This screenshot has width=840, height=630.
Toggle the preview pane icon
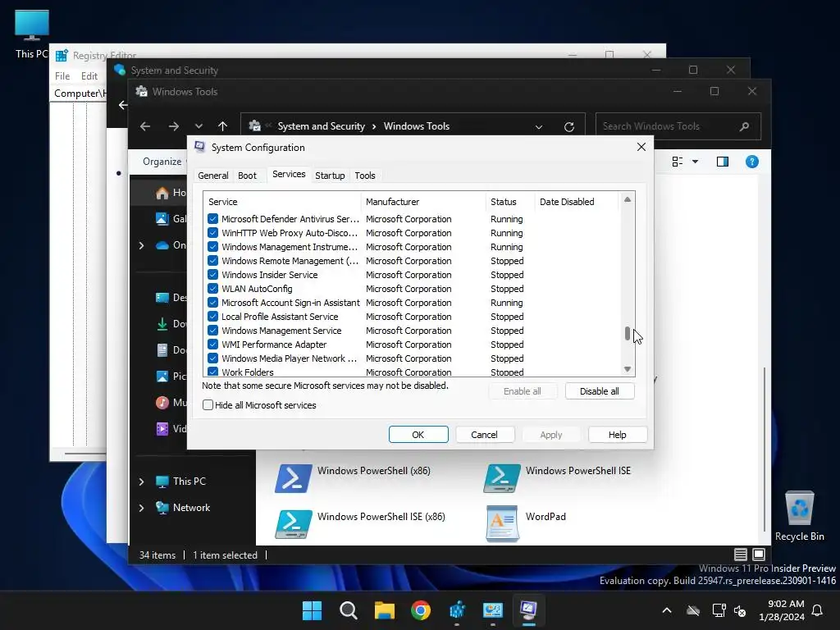(x=722, y=162)
